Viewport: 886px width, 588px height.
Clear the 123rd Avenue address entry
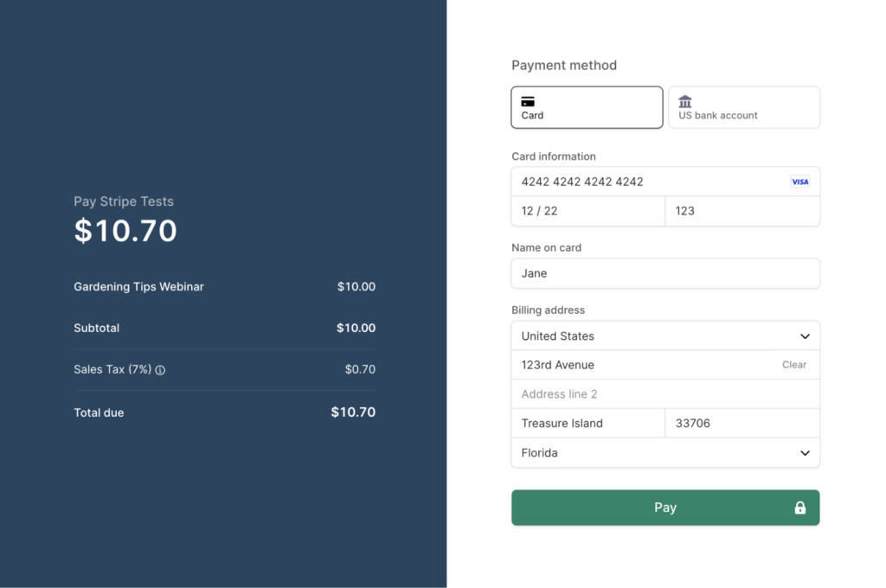[793, 365]
